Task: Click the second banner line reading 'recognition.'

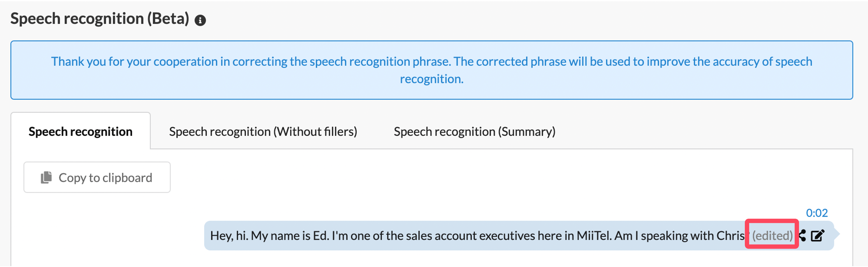Action: [432, 79]
